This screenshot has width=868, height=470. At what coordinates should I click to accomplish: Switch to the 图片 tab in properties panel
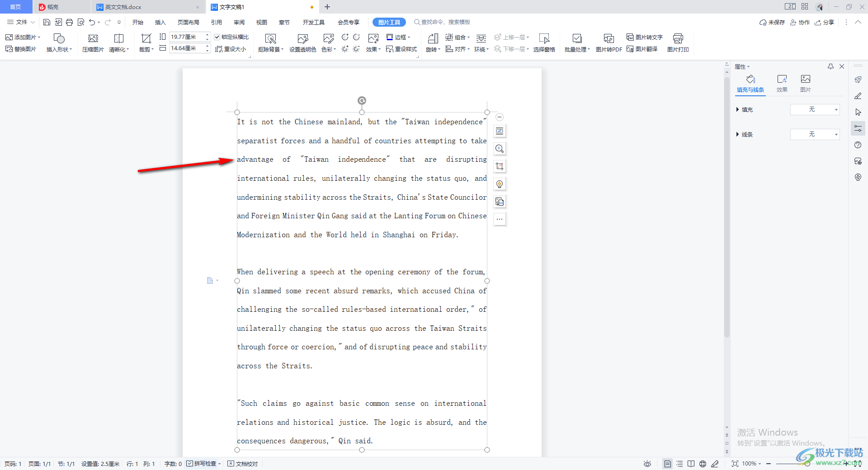[806, 84]
